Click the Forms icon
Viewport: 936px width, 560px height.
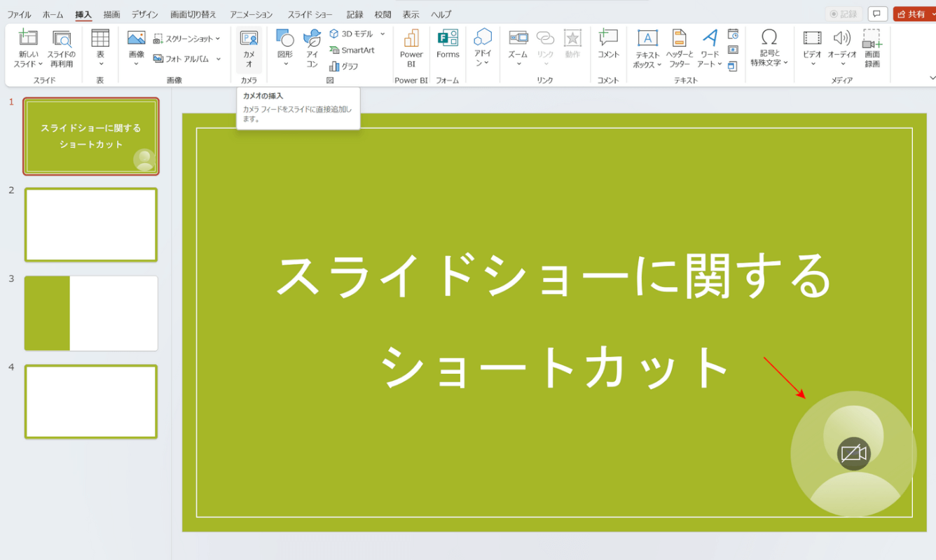tap(448, 38)
